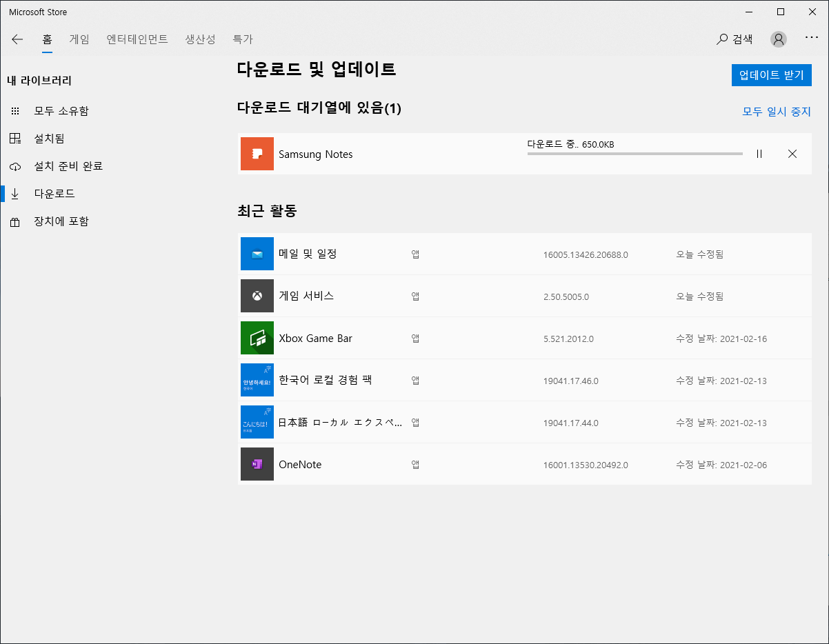Click version 2.50.5005.0 text
The image size is (829, 644).
[566, 296]
